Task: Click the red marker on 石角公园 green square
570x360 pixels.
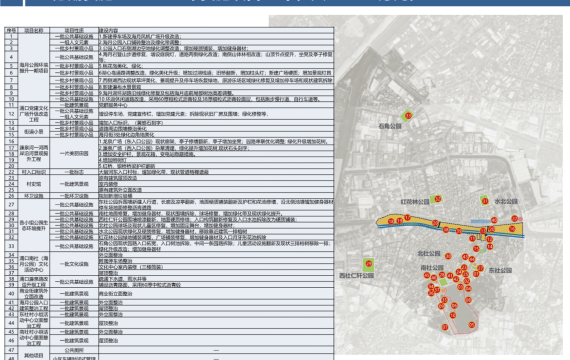Action: (x=408, y=116)
